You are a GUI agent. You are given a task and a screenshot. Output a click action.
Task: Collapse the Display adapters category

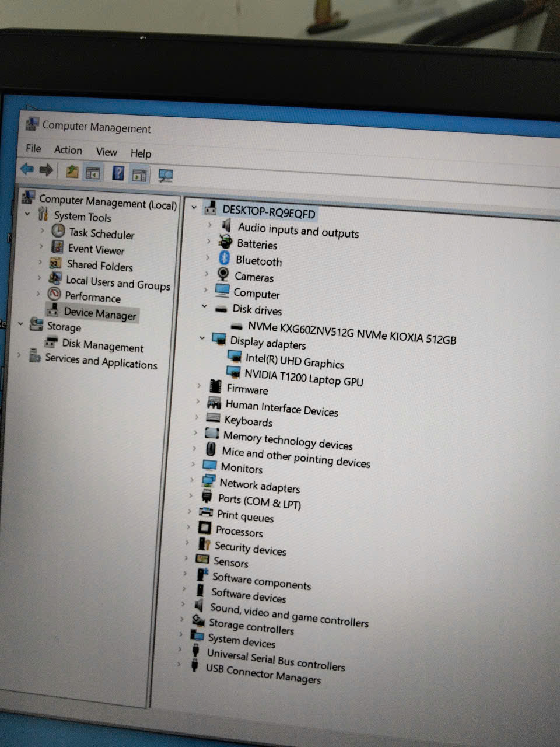202,337
